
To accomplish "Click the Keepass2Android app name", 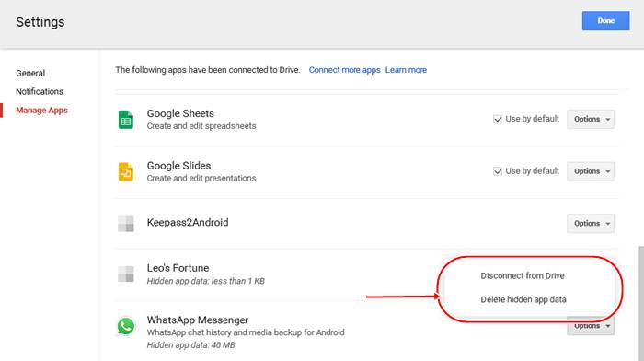I will 188,223.
